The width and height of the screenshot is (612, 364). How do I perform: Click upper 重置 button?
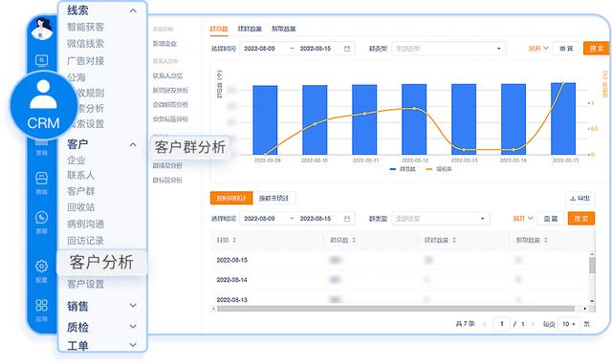[x=566, y=49]
